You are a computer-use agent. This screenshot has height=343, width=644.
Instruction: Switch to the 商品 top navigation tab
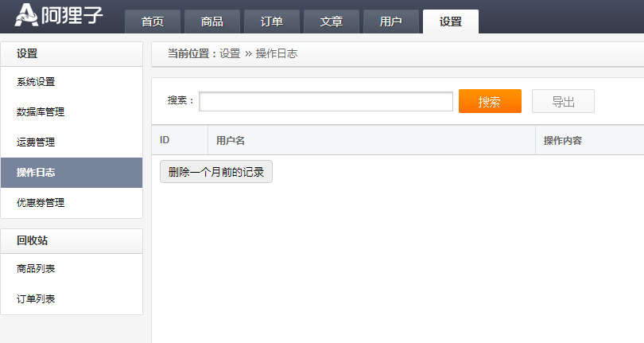click(x=211, y=22)
